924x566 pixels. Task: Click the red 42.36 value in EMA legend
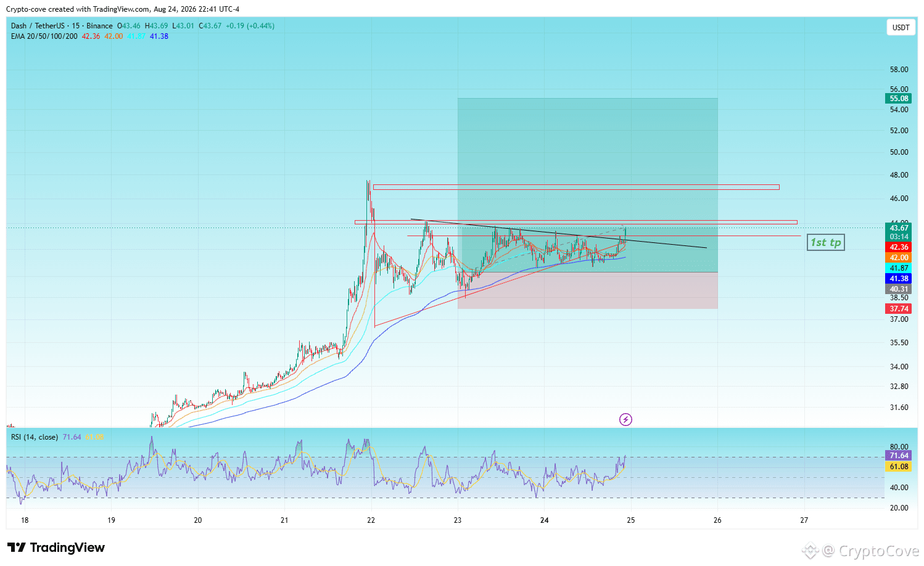click(x=91, y=36)
